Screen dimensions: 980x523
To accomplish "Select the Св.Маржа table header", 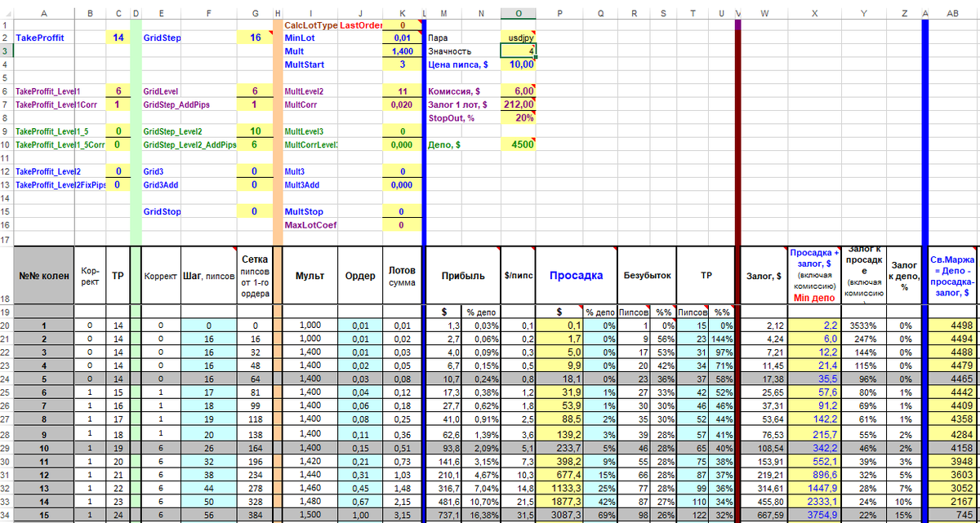I will pos(952,275).
